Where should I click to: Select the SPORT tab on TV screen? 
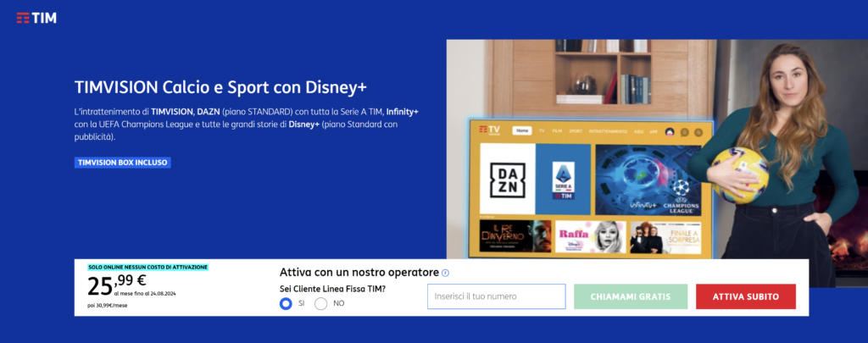click(576, 131)
